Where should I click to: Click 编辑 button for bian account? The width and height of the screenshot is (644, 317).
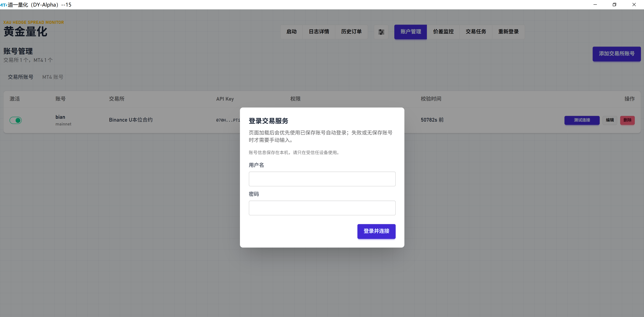pos(610,120)
